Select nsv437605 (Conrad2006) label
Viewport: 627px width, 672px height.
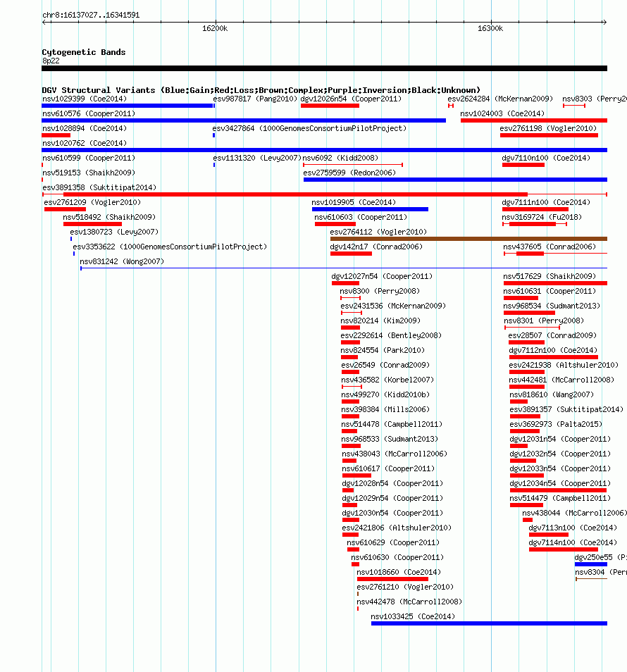pos(550,247)
